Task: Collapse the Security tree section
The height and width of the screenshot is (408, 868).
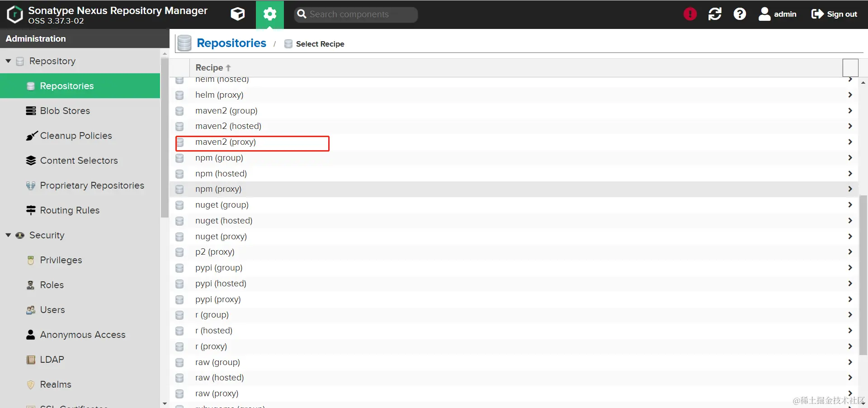Action: pos(8,235)
